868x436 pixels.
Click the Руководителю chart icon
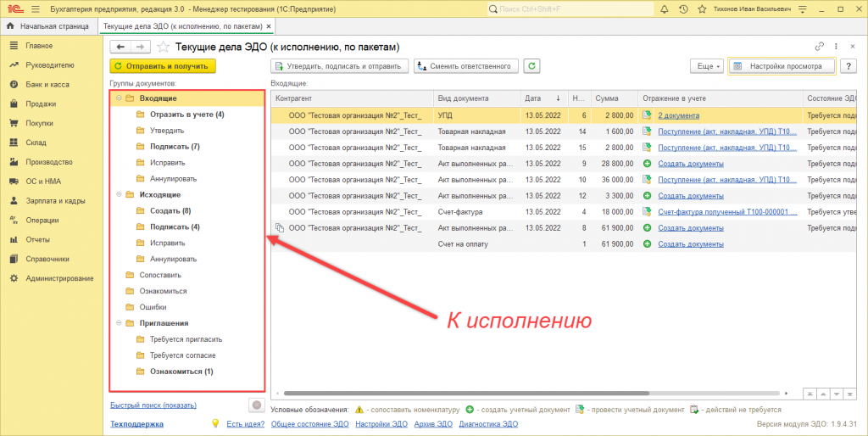point(14,64)
